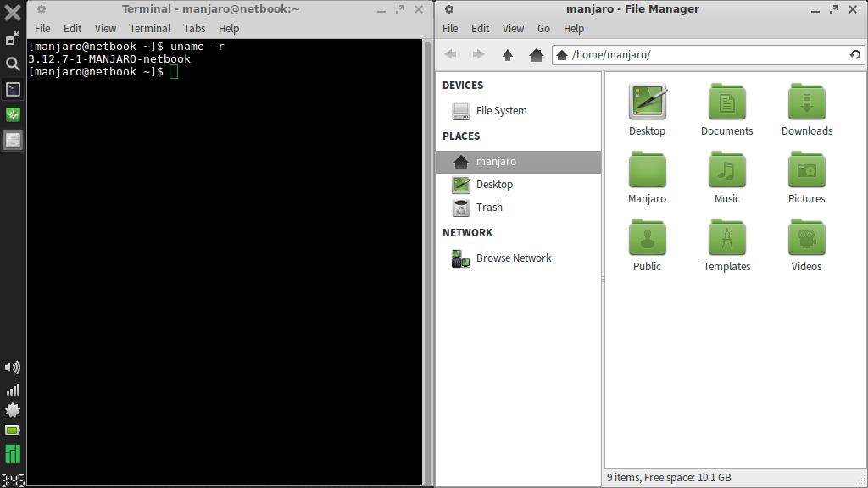Select manjaro home in Places sidebar

point(518,162)
